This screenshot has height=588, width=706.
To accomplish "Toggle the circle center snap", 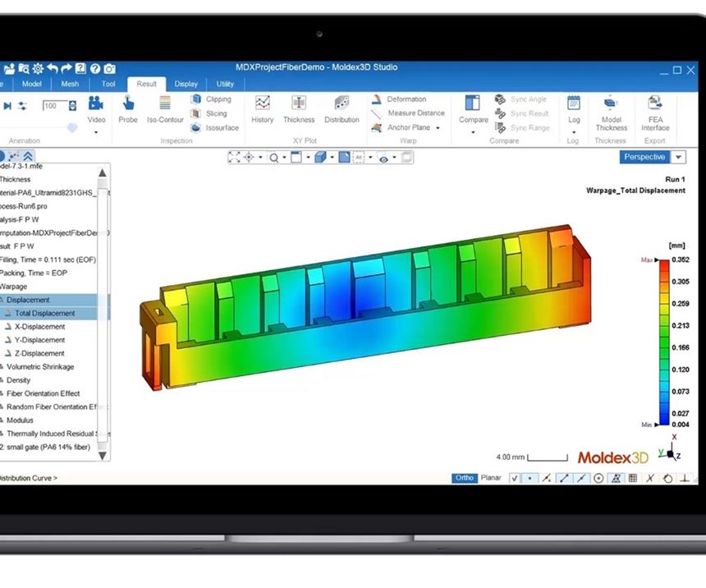I will click(598, 478).
